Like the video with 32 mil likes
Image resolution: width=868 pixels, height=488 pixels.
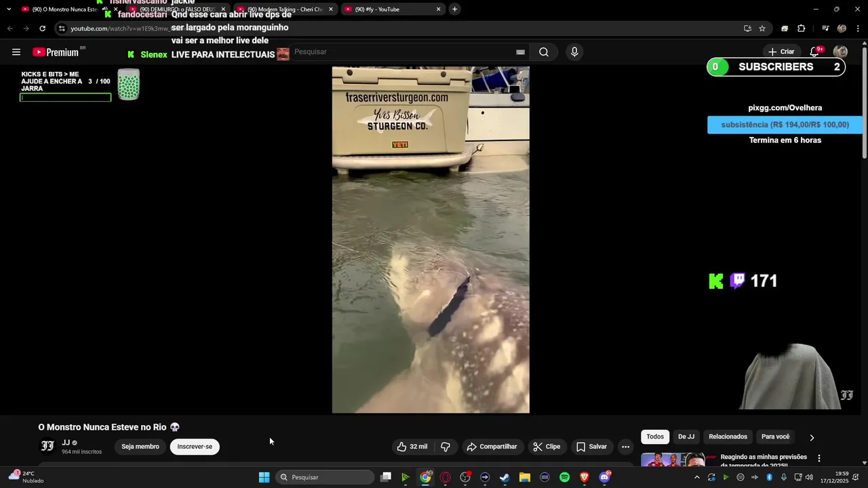pyautogui.click(x=412, y=447)
